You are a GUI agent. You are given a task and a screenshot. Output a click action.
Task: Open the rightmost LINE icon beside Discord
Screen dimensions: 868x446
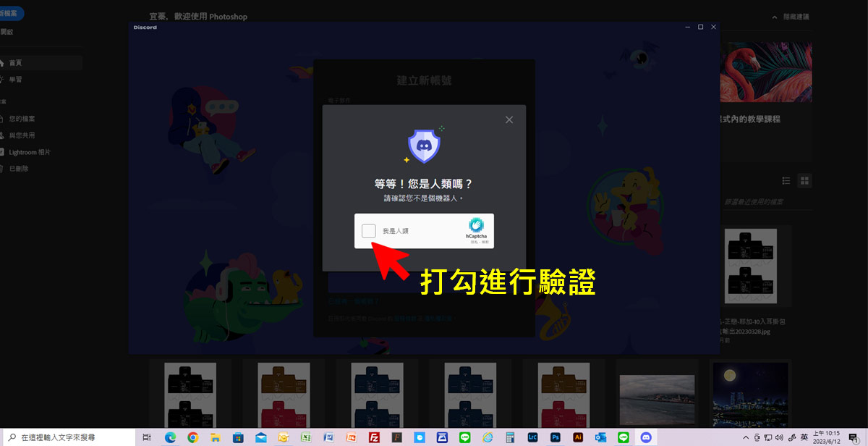623,437
